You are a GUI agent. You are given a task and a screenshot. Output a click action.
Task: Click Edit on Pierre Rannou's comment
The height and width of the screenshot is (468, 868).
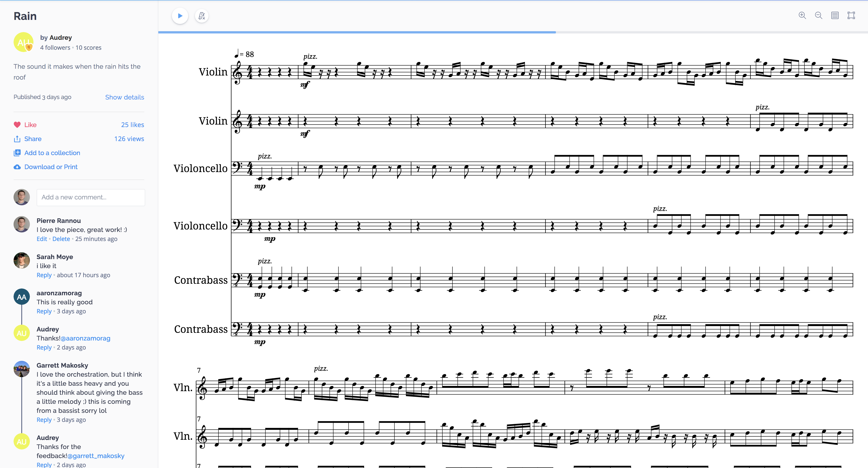[41, 239]
